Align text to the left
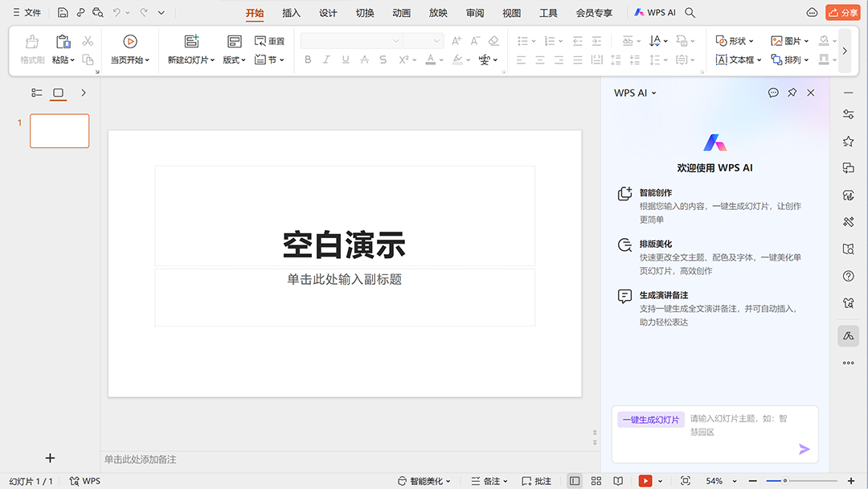The image size is (868, 489). (521, 60)
